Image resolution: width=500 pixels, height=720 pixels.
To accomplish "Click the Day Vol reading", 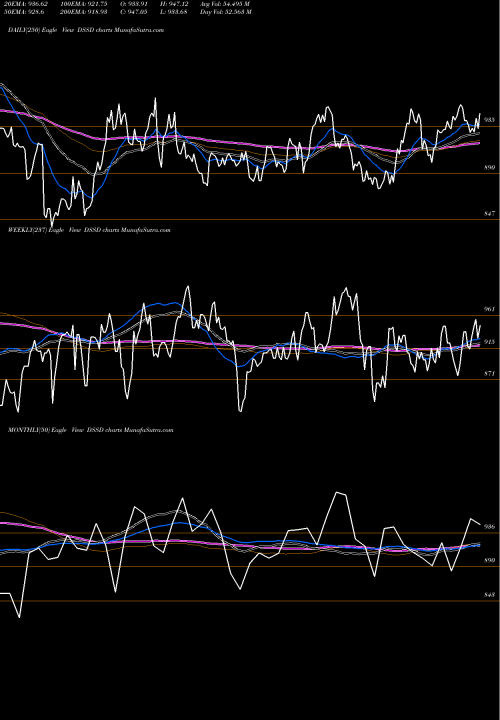I will point(225,12).
